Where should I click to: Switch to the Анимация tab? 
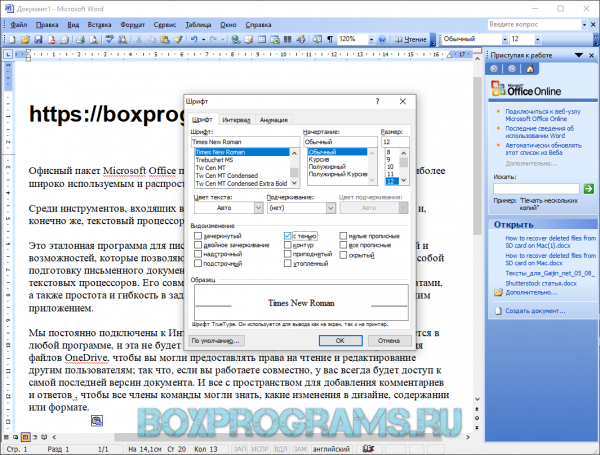[274, 120]
